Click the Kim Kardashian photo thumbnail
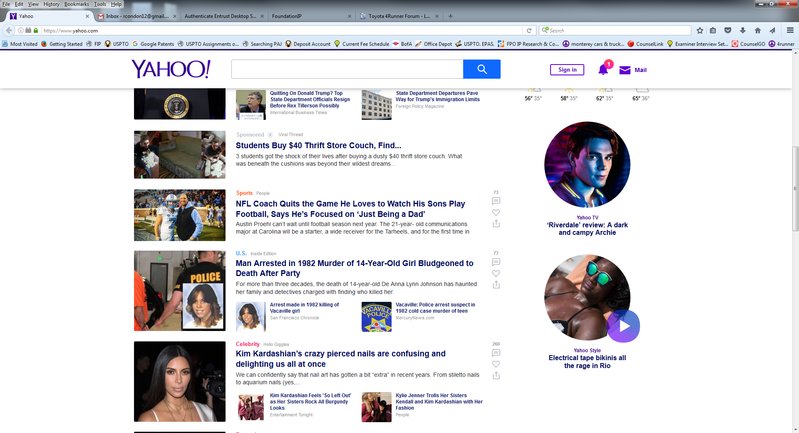 pos(179,382)
